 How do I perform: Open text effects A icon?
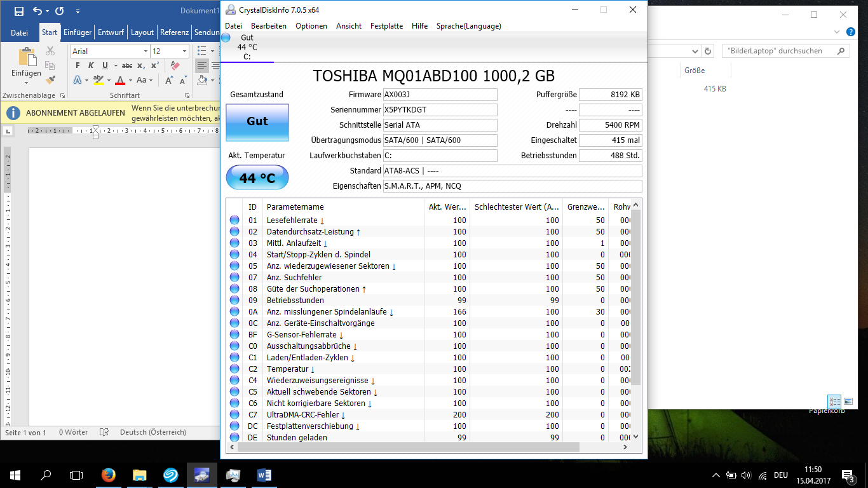(x=78, y=80)
